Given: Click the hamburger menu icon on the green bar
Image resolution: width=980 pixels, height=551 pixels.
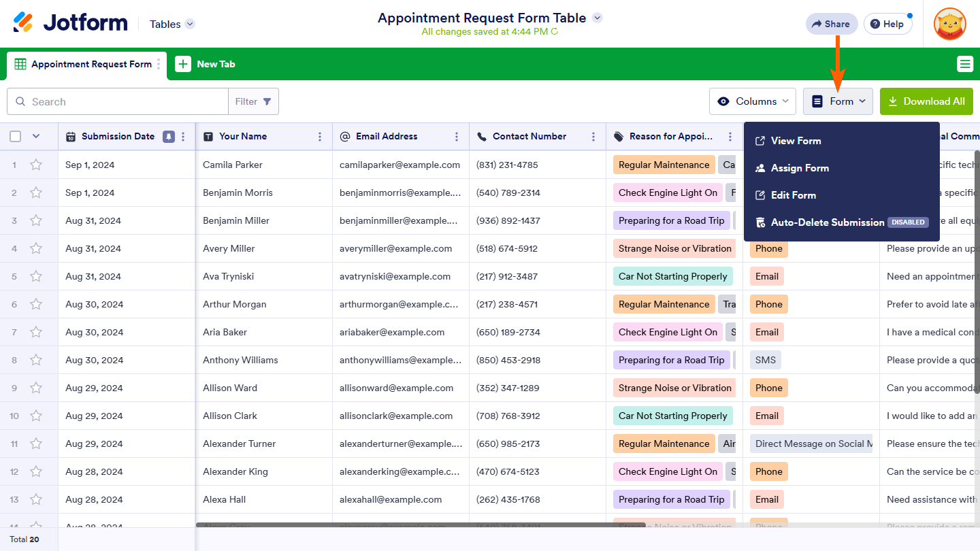Looking at the screenshot, I should pyautogui.click(x=964, y=64).
